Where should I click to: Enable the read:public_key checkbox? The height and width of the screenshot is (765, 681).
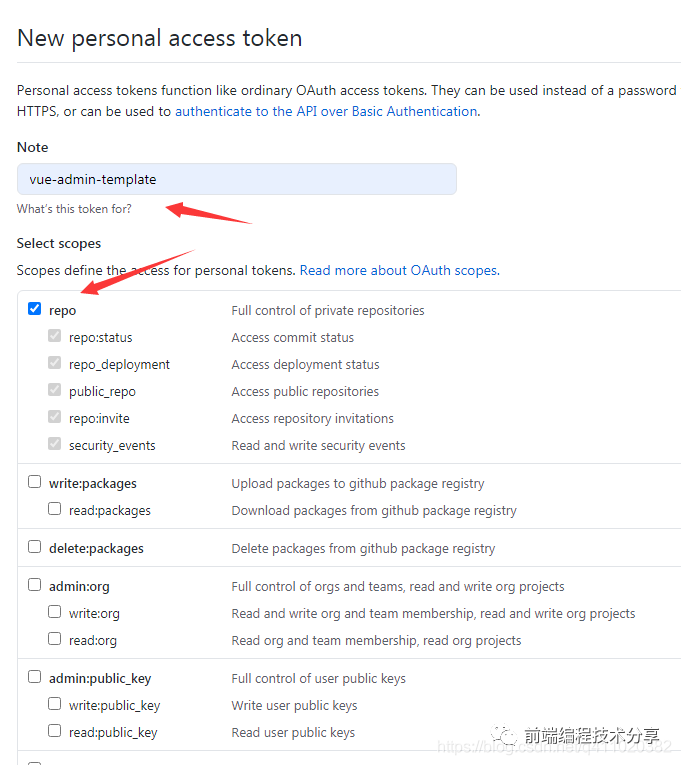(55, 731)
